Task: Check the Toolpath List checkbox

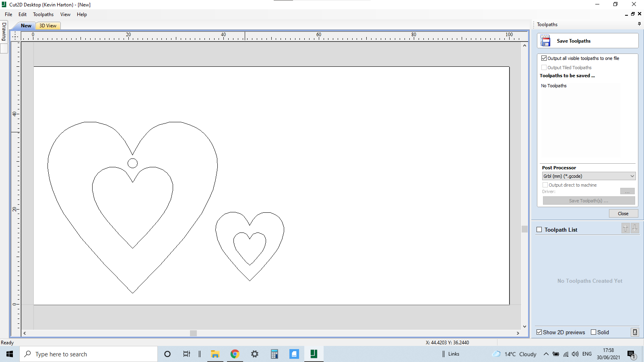Action: tap(539, 229)
